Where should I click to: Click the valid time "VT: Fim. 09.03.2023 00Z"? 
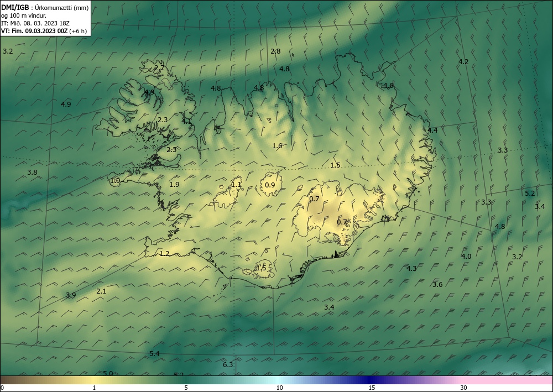35,31
